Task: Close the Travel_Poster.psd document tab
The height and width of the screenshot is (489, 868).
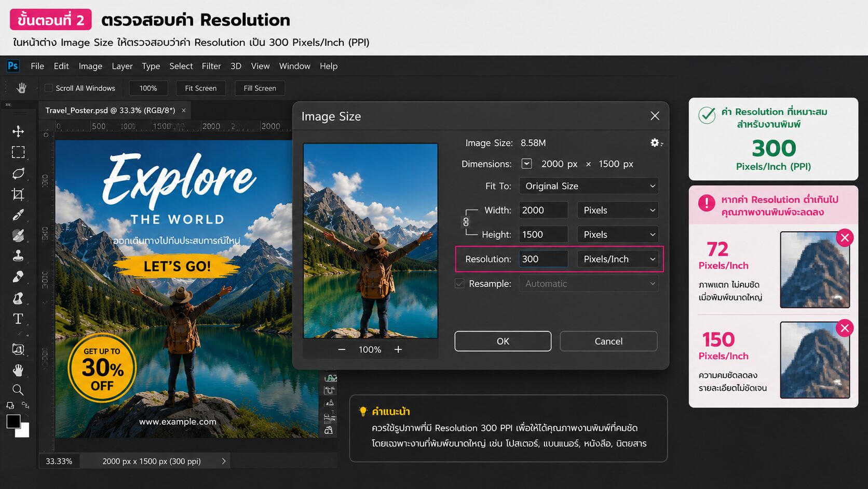Action: 183,110
